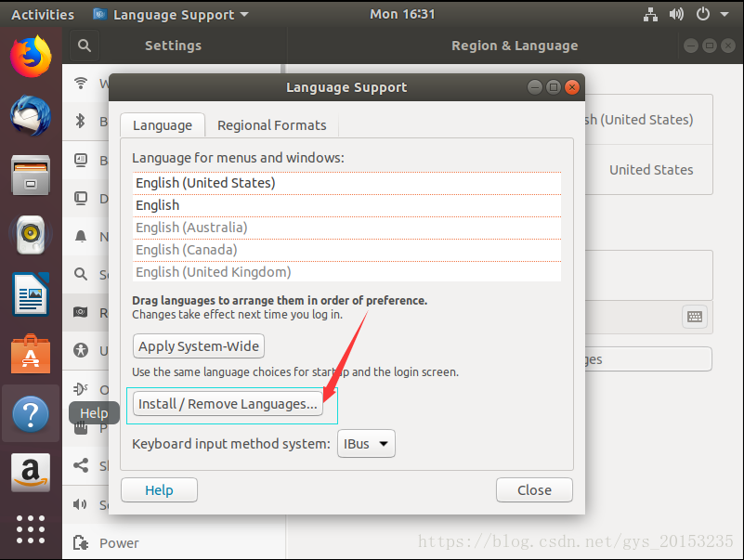744x560 pixels.
Task: Select the Notifications bell in Settings sidebar
Action: (x=81, y=236)
